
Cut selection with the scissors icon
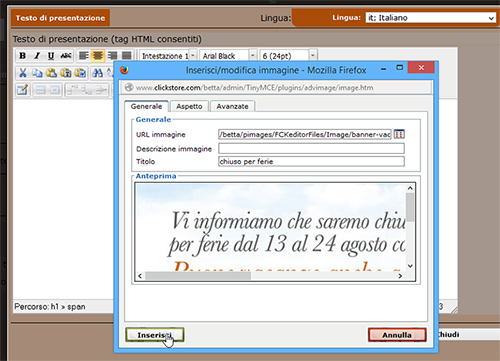(x=23, y=73)
